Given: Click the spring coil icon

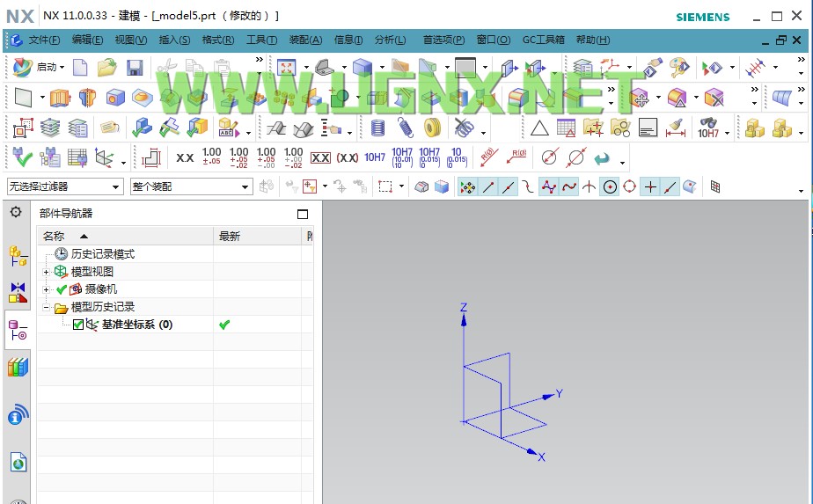Looking at the screenshot, I should (x=406, y=128).
